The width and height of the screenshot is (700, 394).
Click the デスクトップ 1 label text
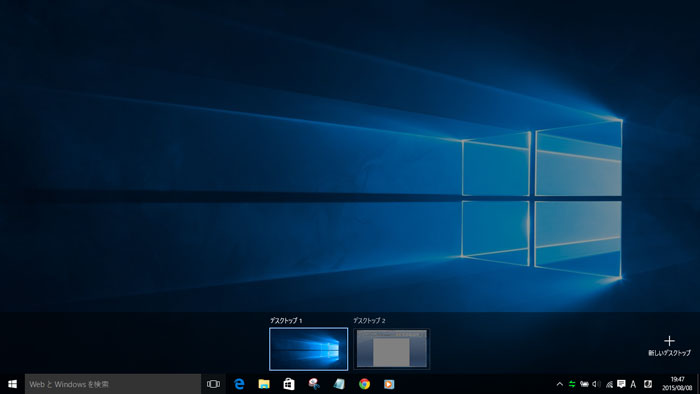(x=286, y=320)
